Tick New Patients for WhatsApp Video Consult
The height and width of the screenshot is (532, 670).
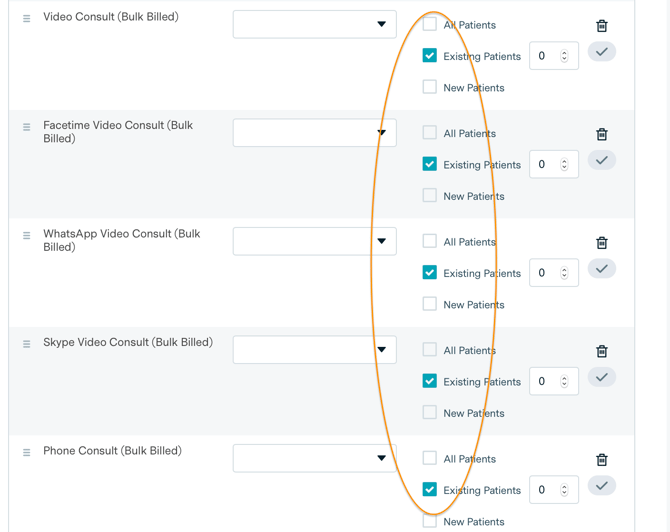coord(430,304)
